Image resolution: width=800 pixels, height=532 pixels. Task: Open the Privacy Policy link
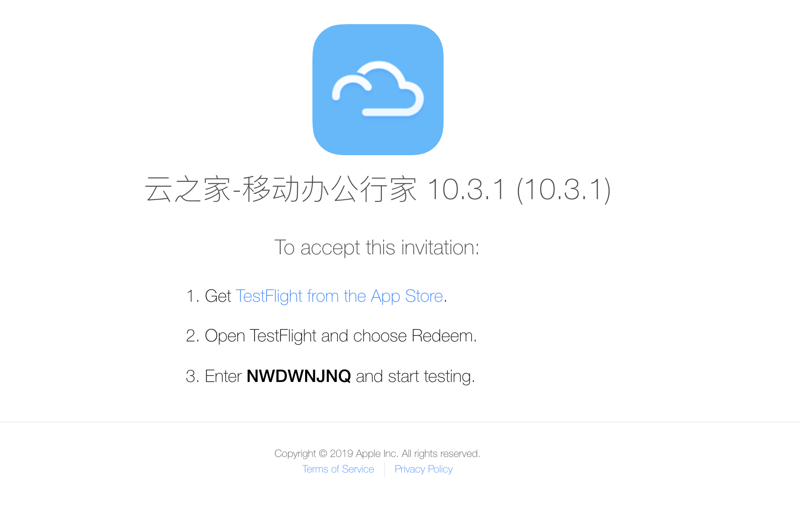[423, 469]
